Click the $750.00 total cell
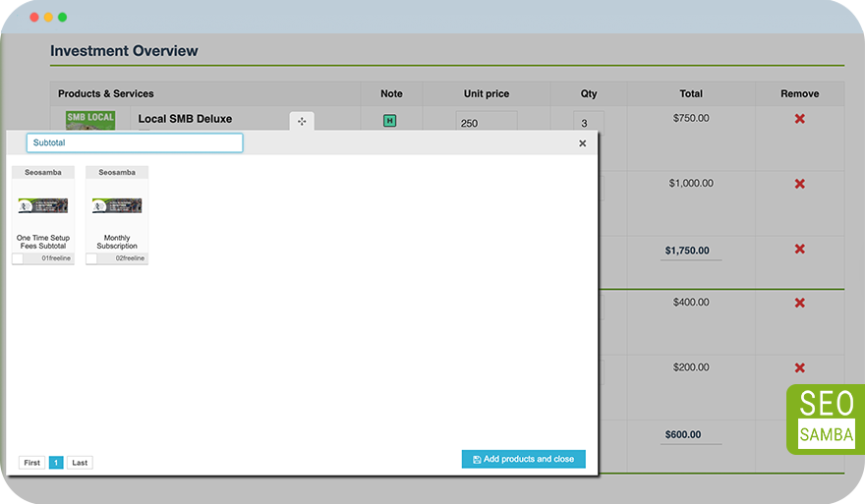Viewport: 865px width, 504px height. (x=691, y=118)
